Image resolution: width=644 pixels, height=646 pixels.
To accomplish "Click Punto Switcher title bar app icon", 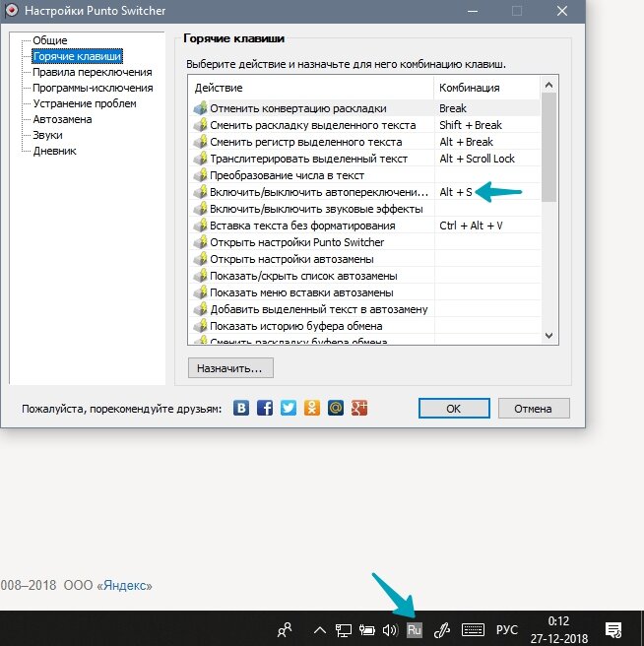I will pos(12,10).
